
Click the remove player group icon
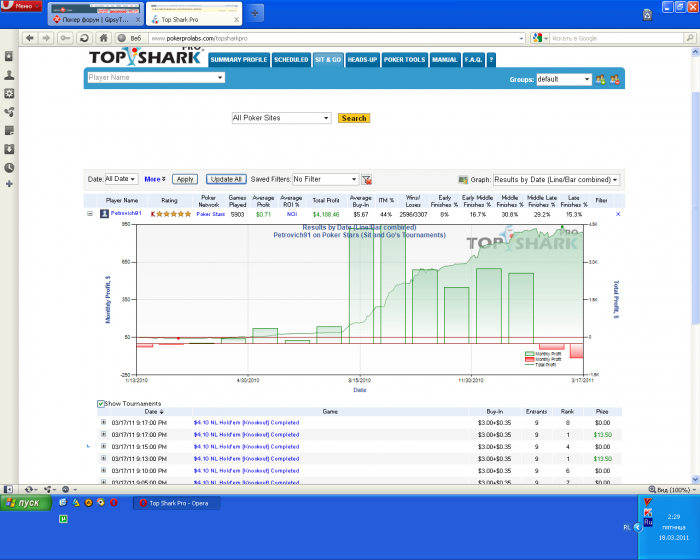pyautogui.click(x=615, y=79)
